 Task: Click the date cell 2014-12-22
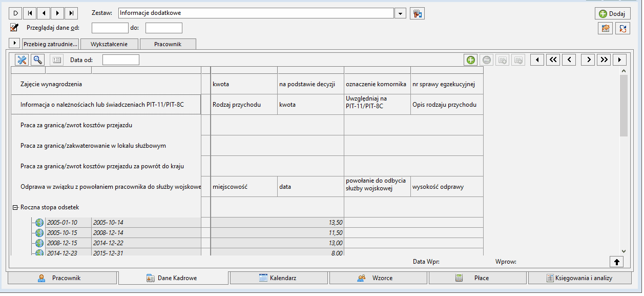(146, 243)
